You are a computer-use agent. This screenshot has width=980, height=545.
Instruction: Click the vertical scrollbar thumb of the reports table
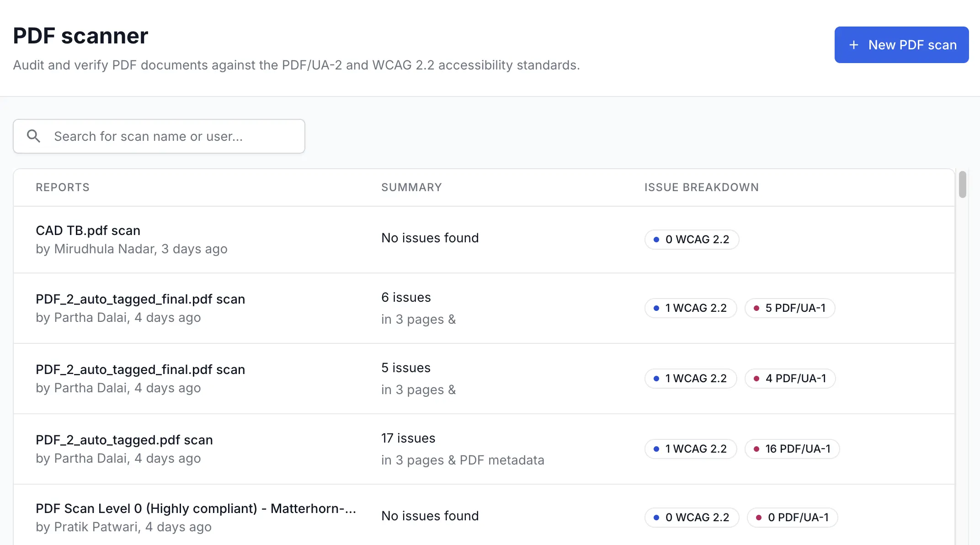(x=962, y=185)
